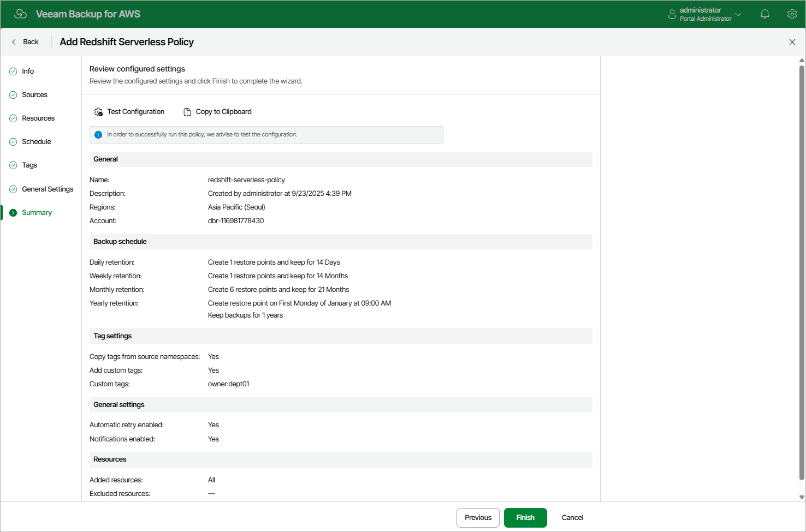806x532 pixels.
Task: Select the Summary wizard step
Action: [x=37, y=213]
